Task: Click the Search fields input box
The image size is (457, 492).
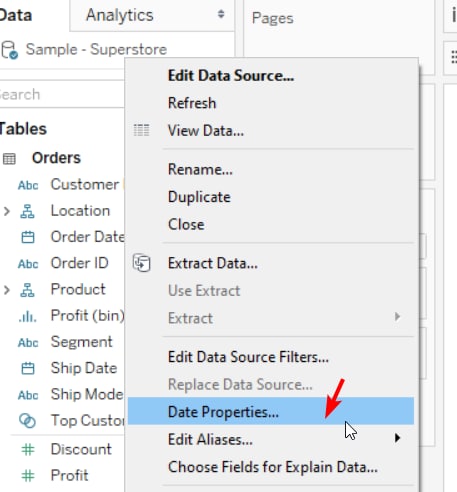Action: pyautogui.click(x=62, y=94)
